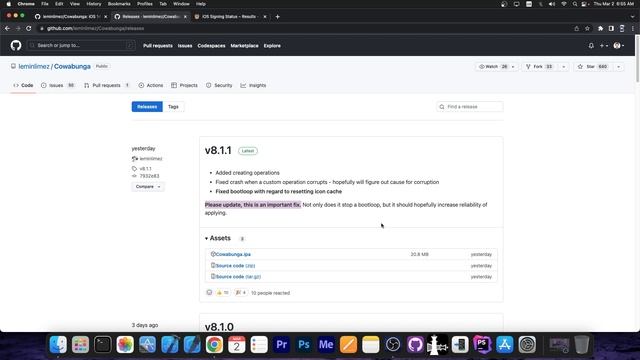Viewport: 640px width, 360px height.
Task: Open a new browser tab
Action: (278, 17)
